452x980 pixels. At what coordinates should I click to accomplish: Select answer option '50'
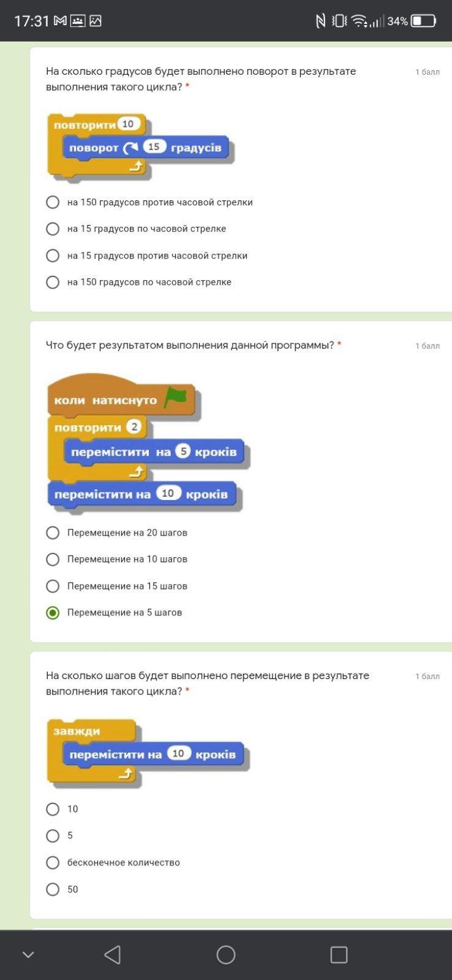click(x=53, y=889)
